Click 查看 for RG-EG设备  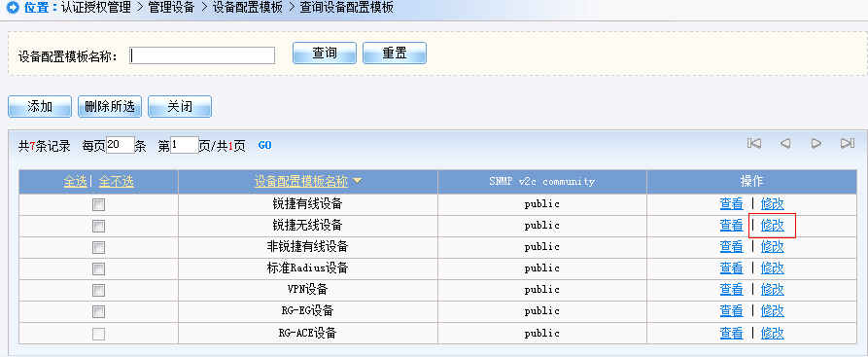click(731, 311)
